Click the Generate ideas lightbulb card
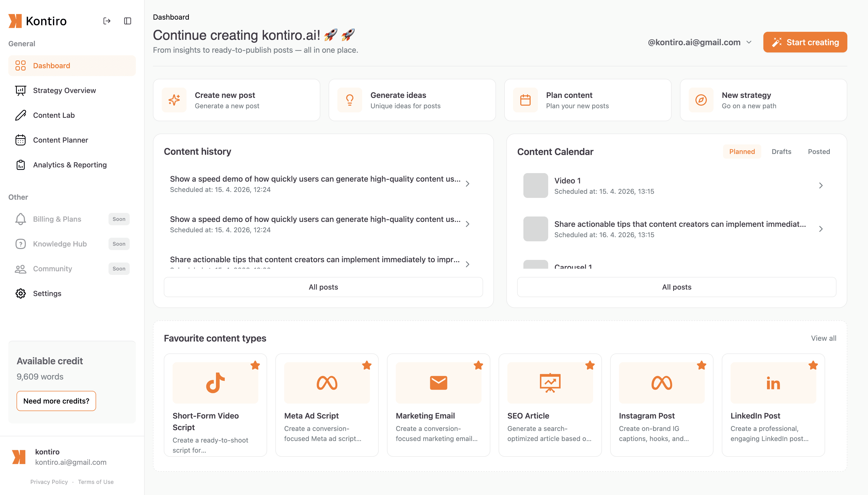 coord(412,100)
